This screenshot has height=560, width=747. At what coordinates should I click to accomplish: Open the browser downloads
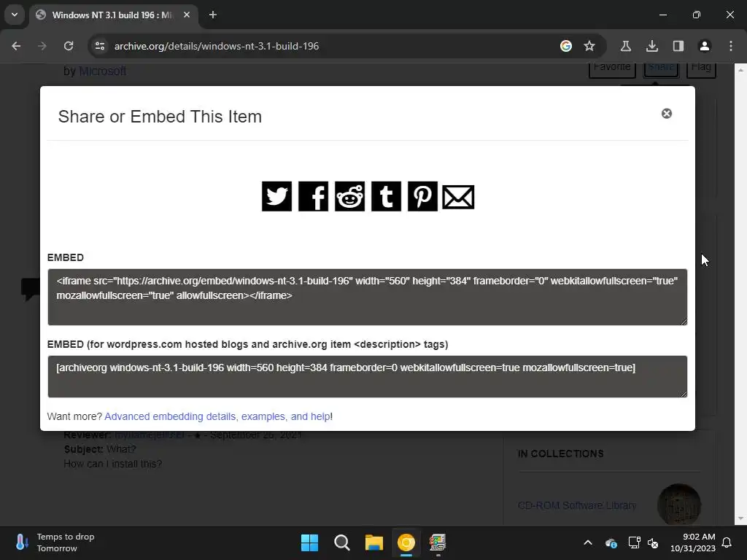652,46
